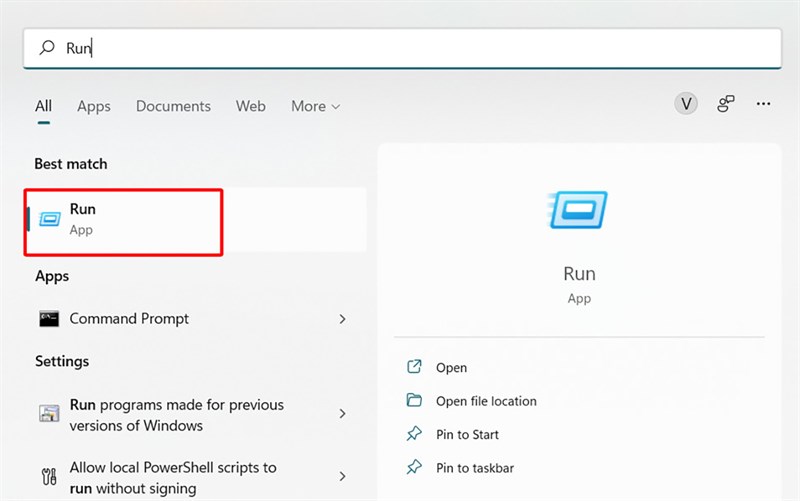This screenshot has width=800, height=501.
Task: Expand Command Prompt result chevron
Action: click(x=342, y=319)
